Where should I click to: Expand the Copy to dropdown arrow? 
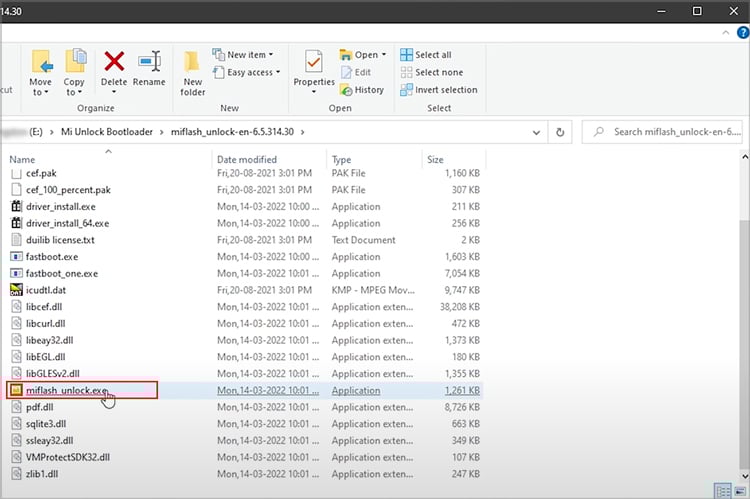tap(80, 92)
